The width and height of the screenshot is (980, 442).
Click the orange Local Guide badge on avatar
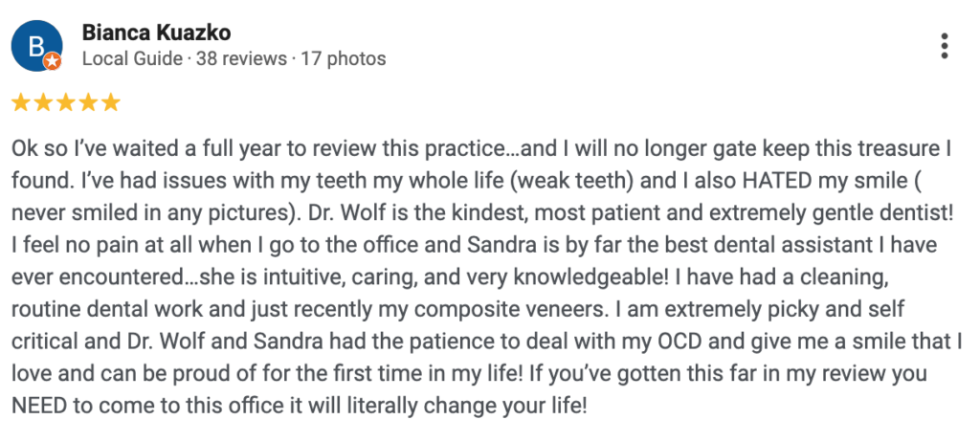click(x=54, y=62)
